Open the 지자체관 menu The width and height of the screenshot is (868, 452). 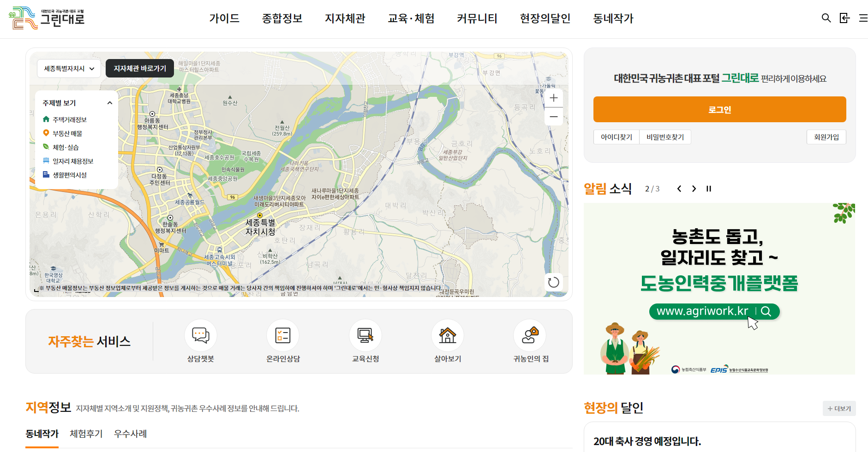click(345, 18)
